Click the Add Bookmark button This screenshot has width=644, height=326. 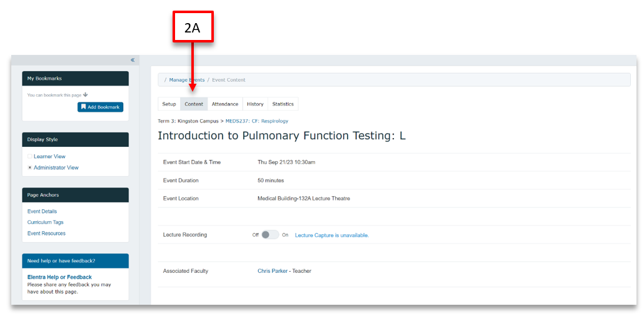(100, 107)
